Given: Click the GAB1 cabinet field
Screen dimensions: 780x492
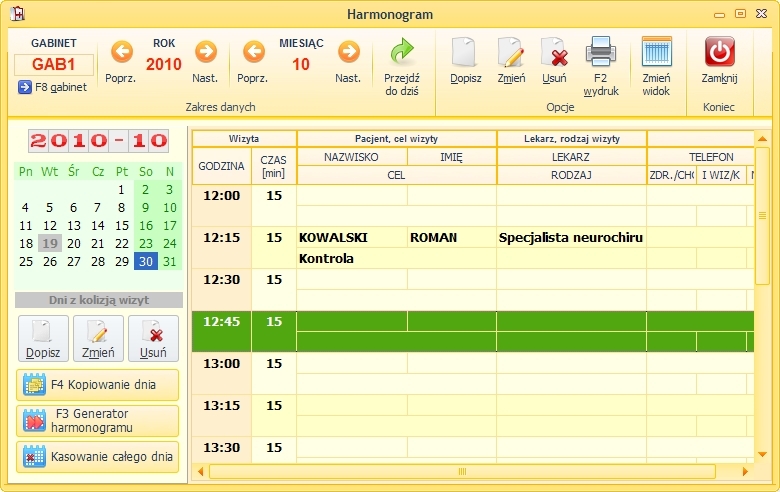Looking at the screenshot, I should point(54,65).
